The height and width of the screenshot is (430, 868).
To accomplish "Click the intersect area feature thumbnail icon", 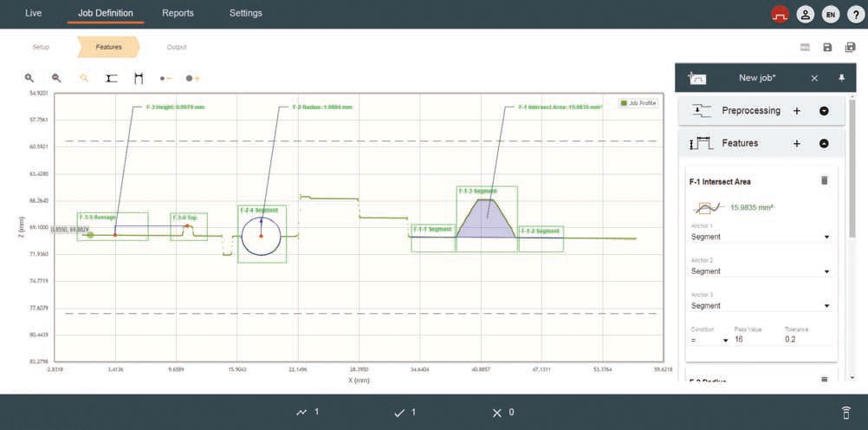I will point(709,208).
